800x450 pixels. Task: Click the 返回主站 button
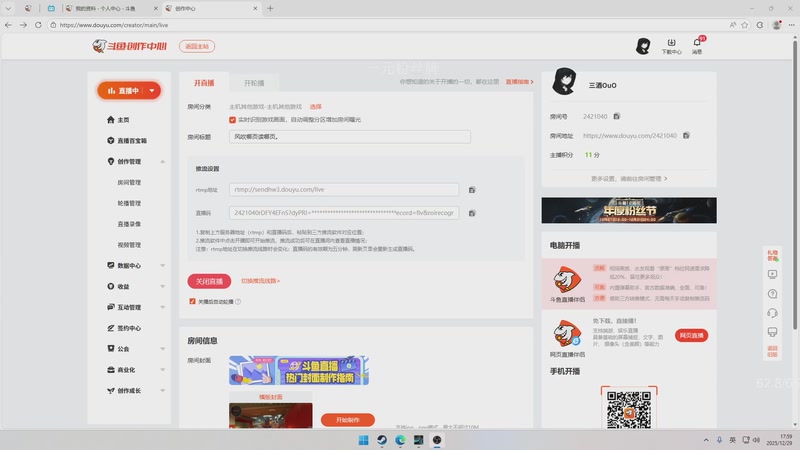click(x=197, y=46)
